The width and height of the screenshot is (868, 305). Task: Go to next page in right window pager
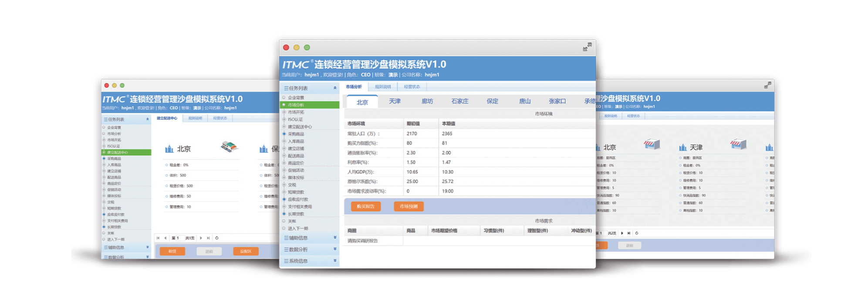pos(622,233)
